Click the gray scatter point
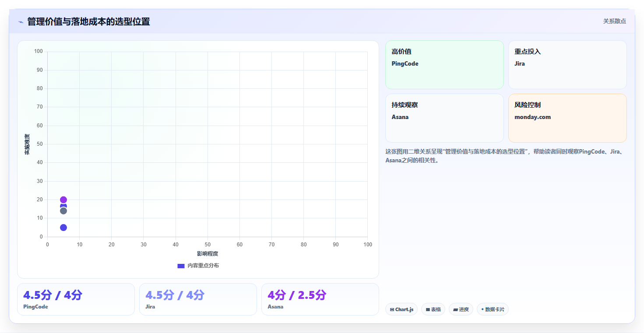This screenshot has width=644, height=333. pyautogui.click(x=63, y=211)
